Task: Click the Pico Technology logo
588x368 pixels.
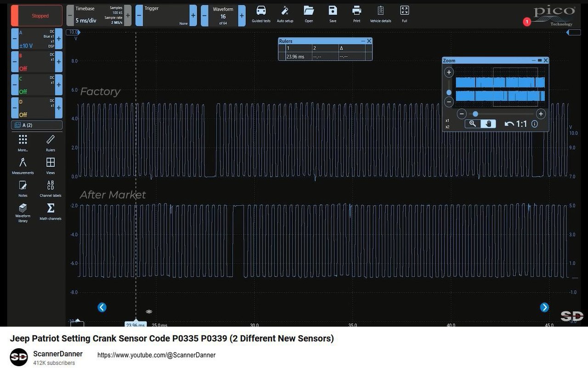Action: coord(554,16)
